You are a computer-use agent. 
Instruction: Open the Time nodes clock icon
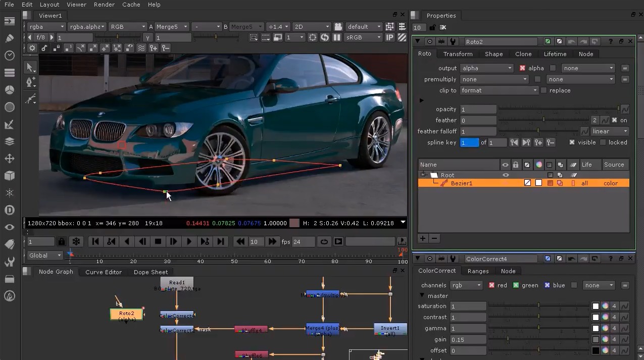9,56
